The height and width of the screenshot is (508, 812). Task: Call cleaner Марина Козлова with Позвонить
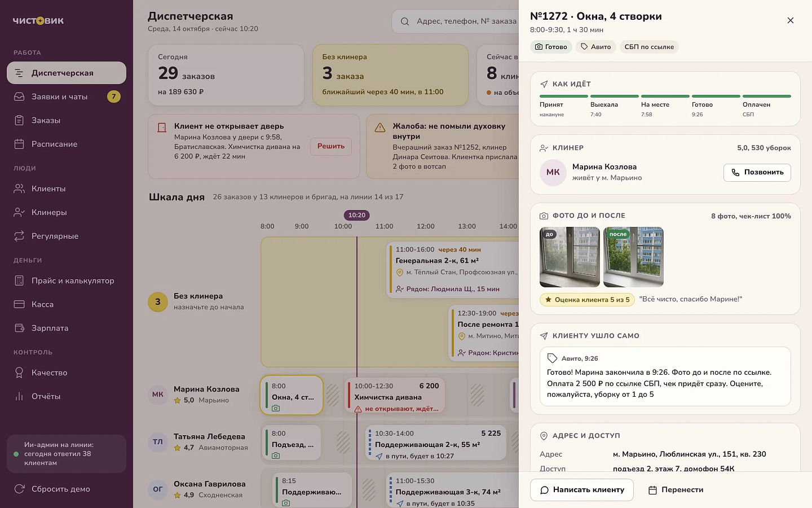click(757, 172)
